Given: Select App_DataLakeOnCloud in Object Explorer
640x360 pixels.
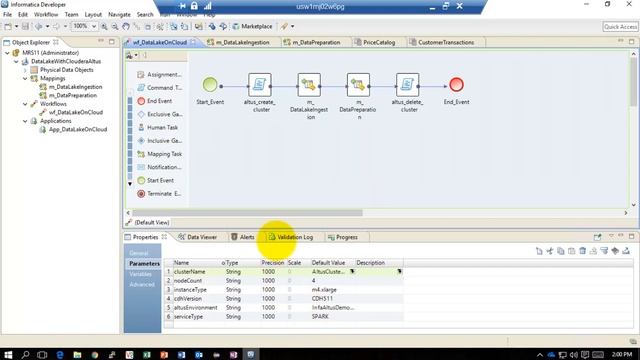Looking at the screenshot, I should click(x=73, y=129).
